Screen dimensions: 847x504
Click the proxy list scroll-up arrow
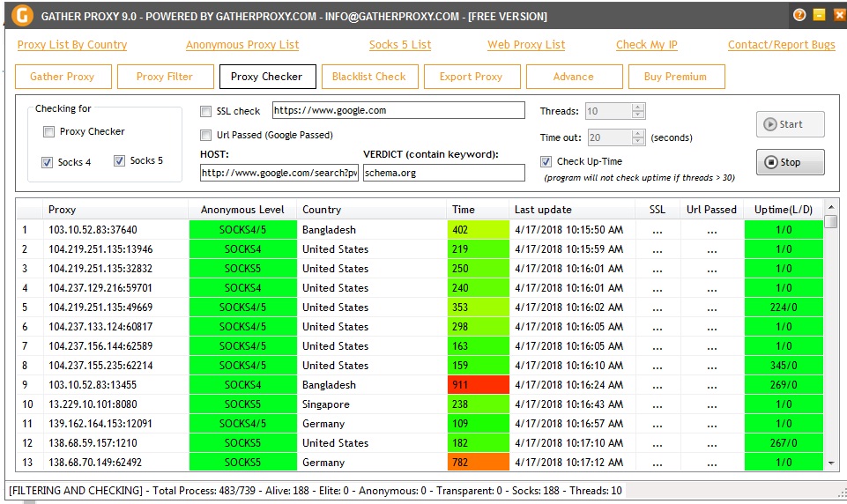[x=831, y=207]
